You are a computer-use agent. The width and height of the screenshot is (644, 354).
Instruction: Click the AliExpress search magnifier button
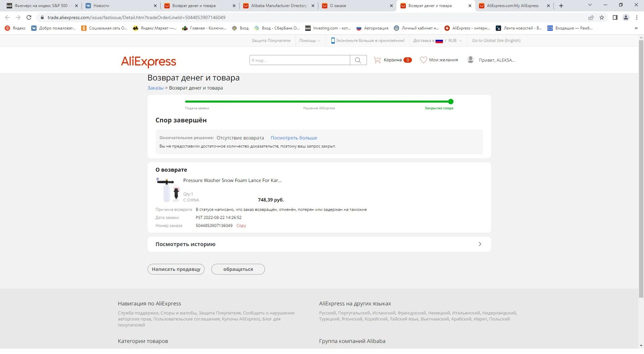pos(358,60)
